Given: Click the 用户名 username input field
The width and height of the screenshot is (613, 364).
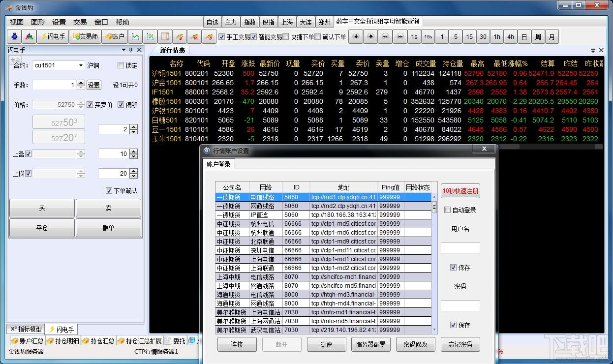Looking at the screenshot, I should coord(460,248).
